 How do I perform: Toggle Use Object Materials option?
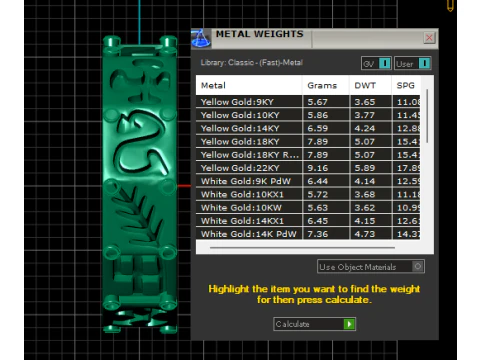371,267
